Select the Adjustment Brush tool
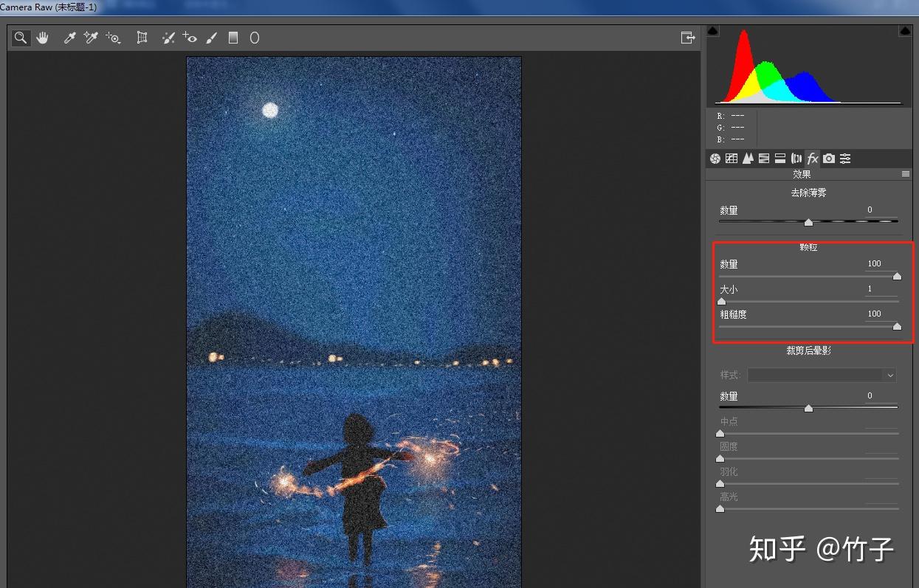 (x=211, y=38)
